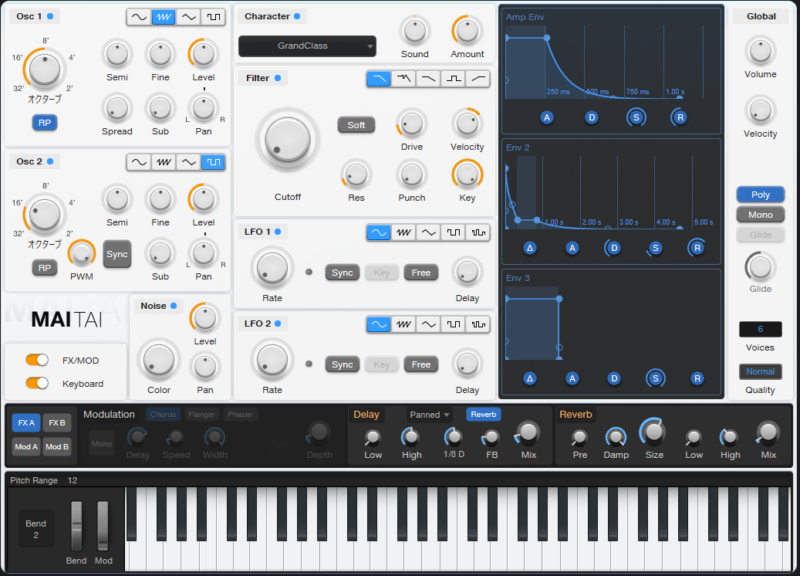Toggle the FX/MOD panel switch

tap(38, 360)
